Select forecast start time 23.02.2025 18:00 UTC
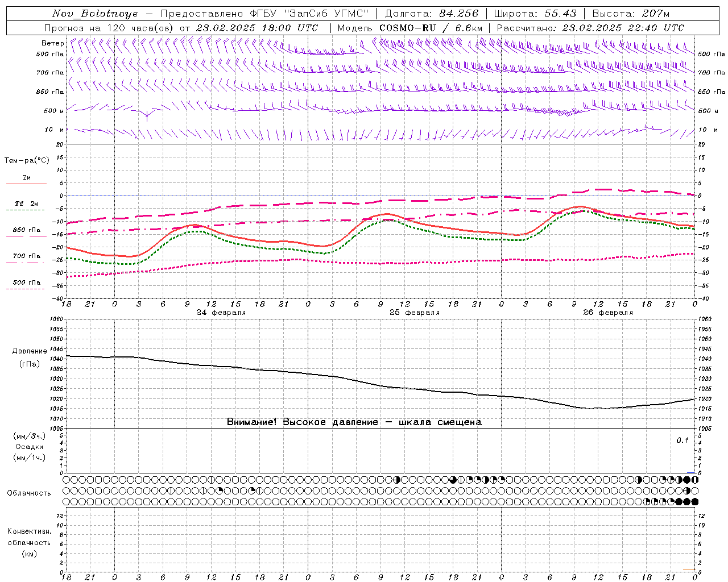 tap(257, 28)
